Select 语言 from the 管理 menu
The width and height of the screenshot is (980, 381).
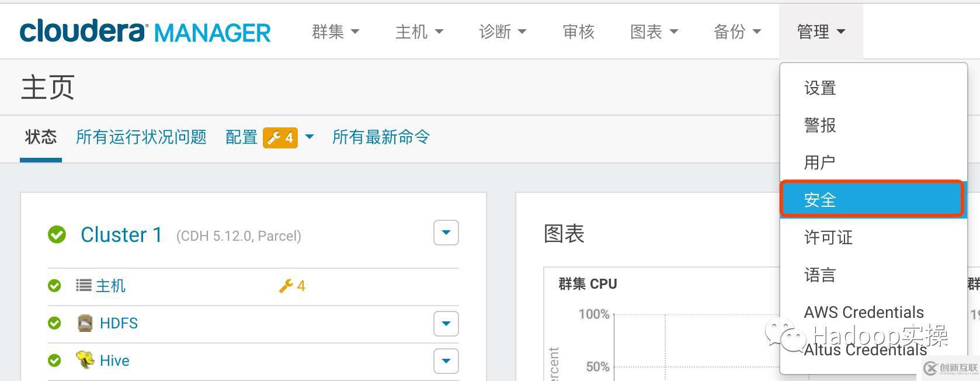click(x=873, y=275)
